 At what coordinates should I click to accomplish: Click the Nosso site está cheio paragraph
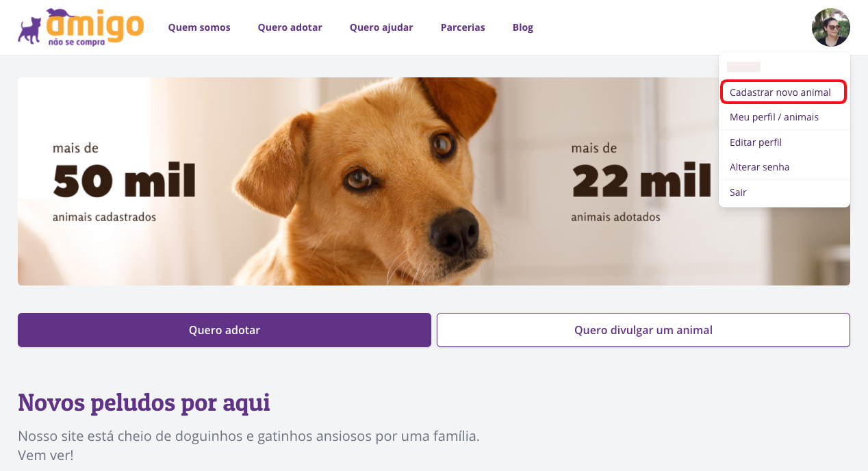249,445
